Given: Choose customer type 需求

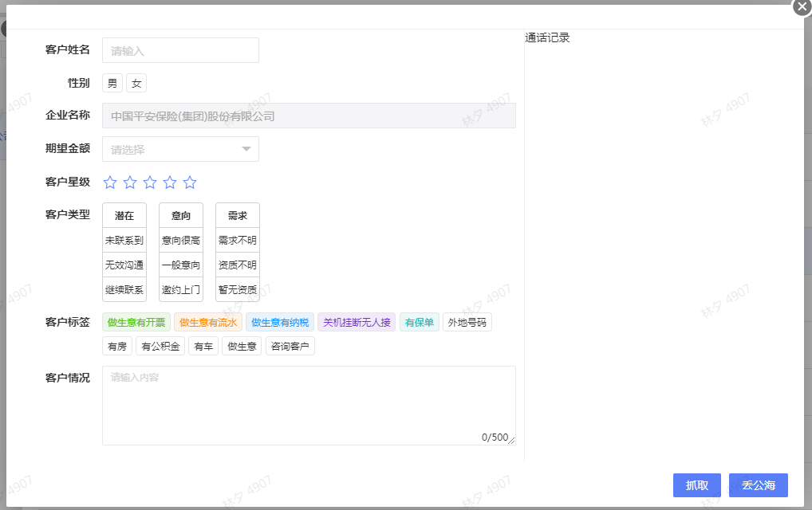Looking at the screenshot, I should [x=238, y=215].
